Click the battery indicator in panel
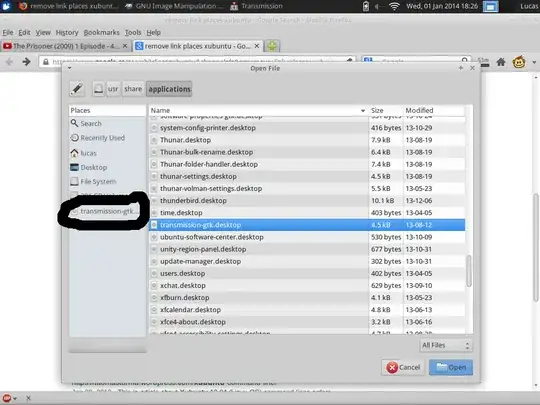 point(366,6)
